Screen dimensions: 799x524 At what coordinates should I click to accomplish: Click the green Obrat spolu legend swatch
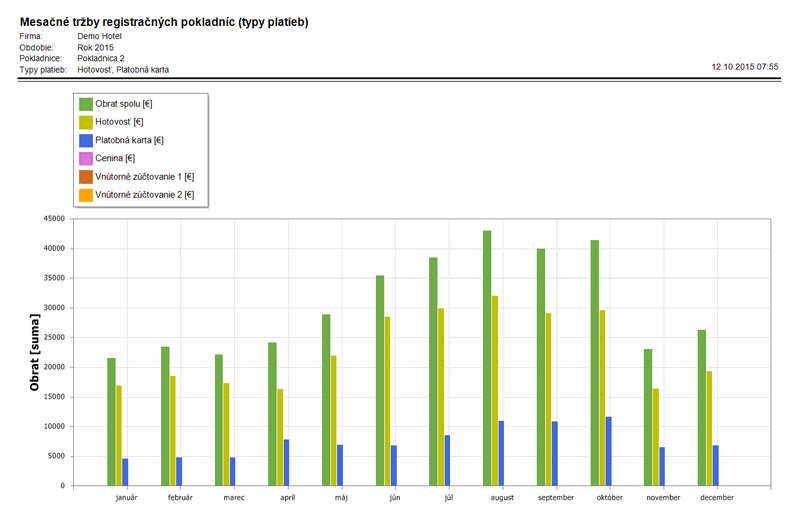coord(86,104)
